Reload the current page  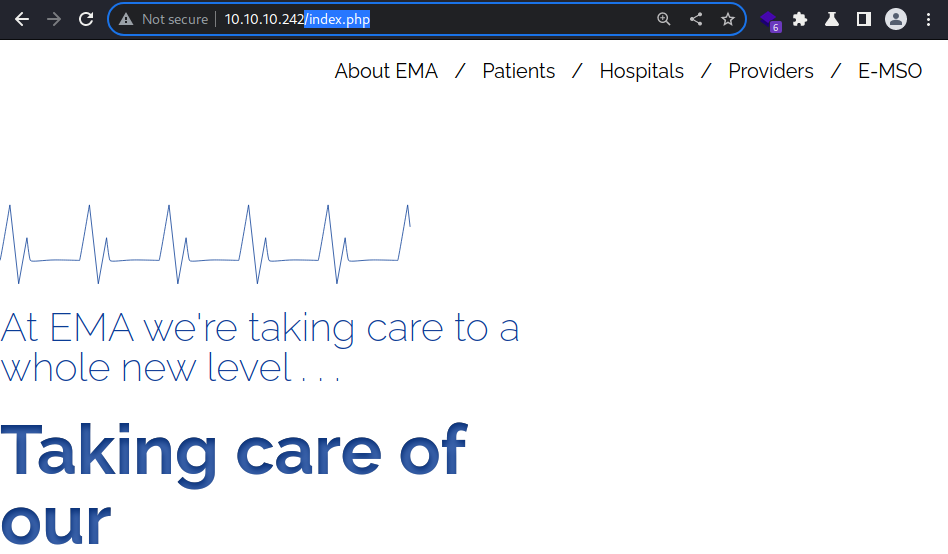pos(86,19)
